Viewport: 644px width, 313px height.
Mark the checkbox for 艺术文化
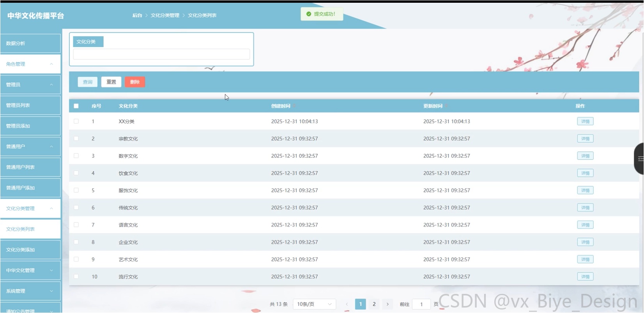pyautogui.click(x=76, y=259)
